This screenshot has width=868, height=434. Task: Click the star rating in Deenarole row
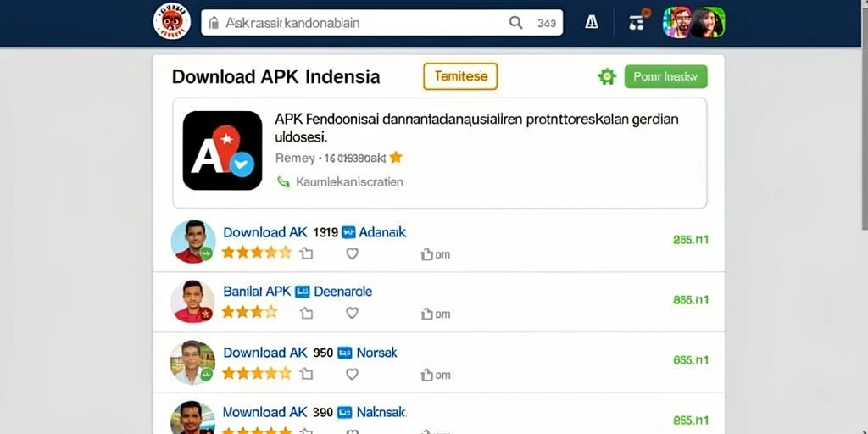click(250, 312)
